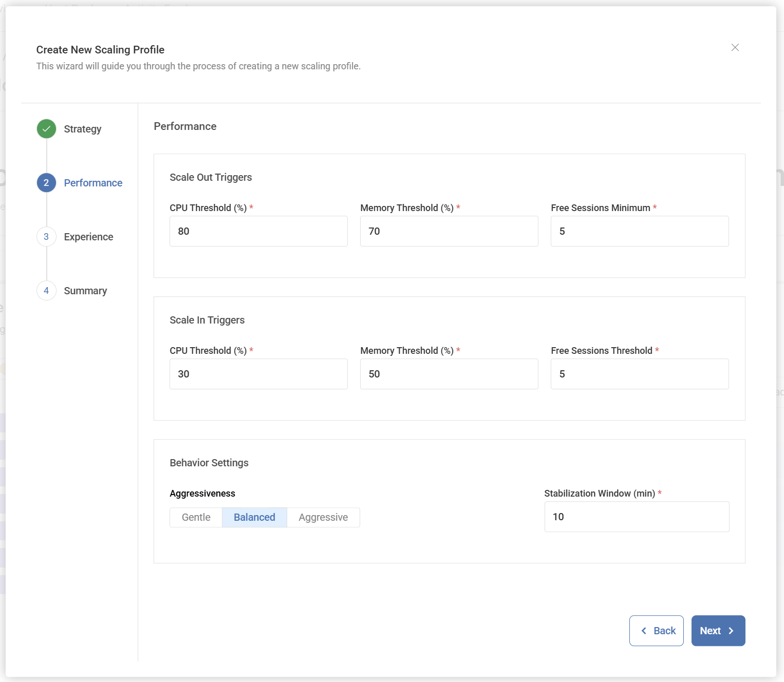This screenshot has height=682, width=784.
Task: Select Balanced aggressiveness option
Action: [254, 517]
